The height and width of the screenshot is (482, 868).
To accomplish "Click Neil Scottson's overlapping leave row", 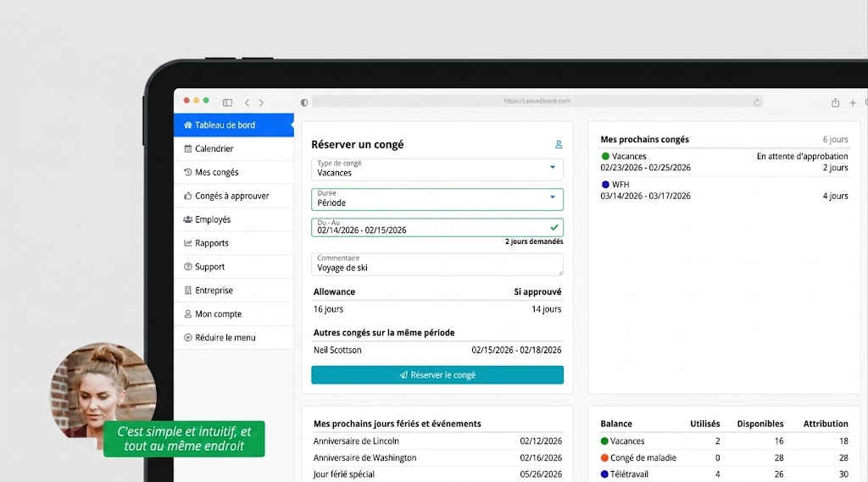I will [437, 351].
